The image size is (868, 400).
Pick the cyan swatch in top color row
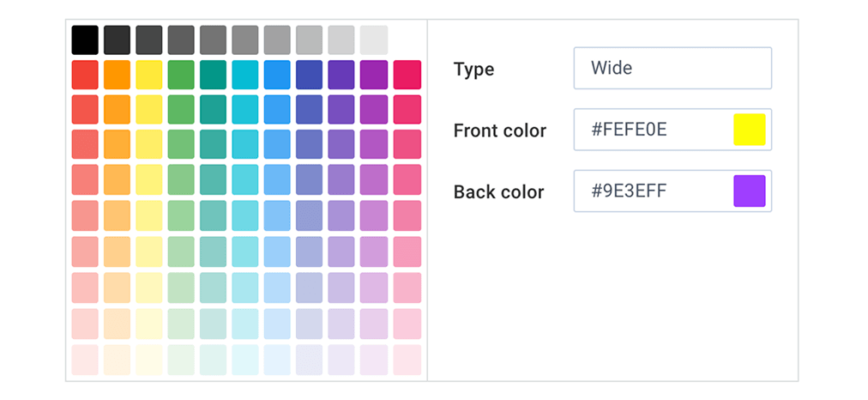(x=245, y=75)
